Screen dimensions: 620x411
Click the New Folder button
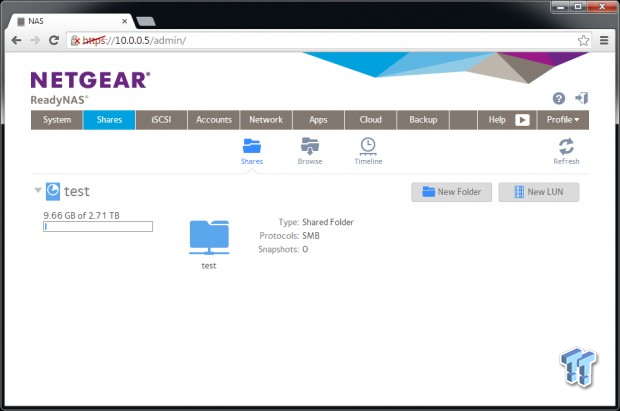(x=452, y=192)
